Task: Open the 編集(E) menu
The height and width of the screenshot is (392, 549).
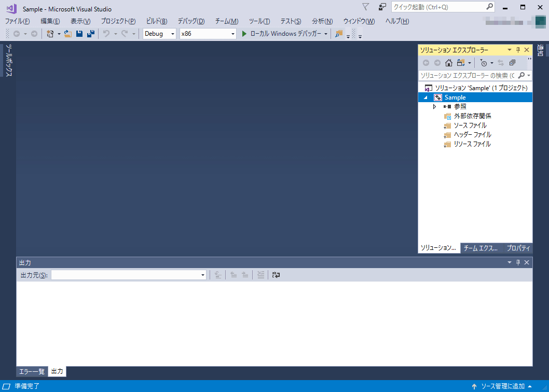Action: click(x=50, y=21)
